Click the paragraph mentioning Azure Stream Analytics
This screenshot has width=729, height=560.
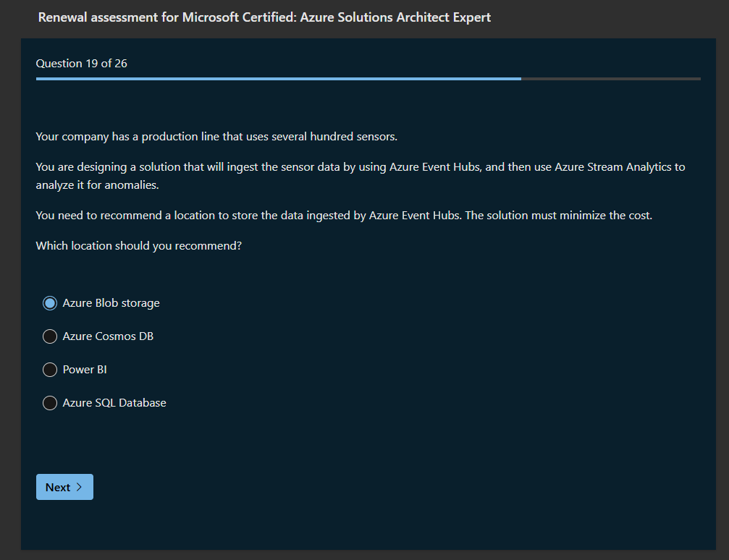pos(360,176)
